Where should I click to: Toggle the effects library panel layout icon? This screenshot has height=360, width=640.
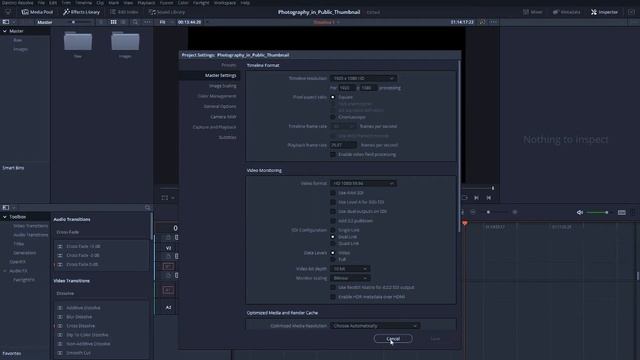tap(6, 208)
